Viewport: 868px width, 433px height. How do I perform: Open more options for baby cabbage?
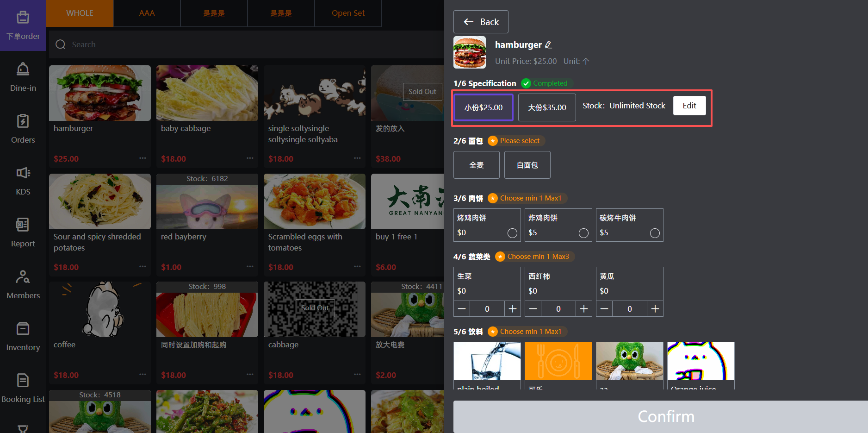[x=250, y=158]
